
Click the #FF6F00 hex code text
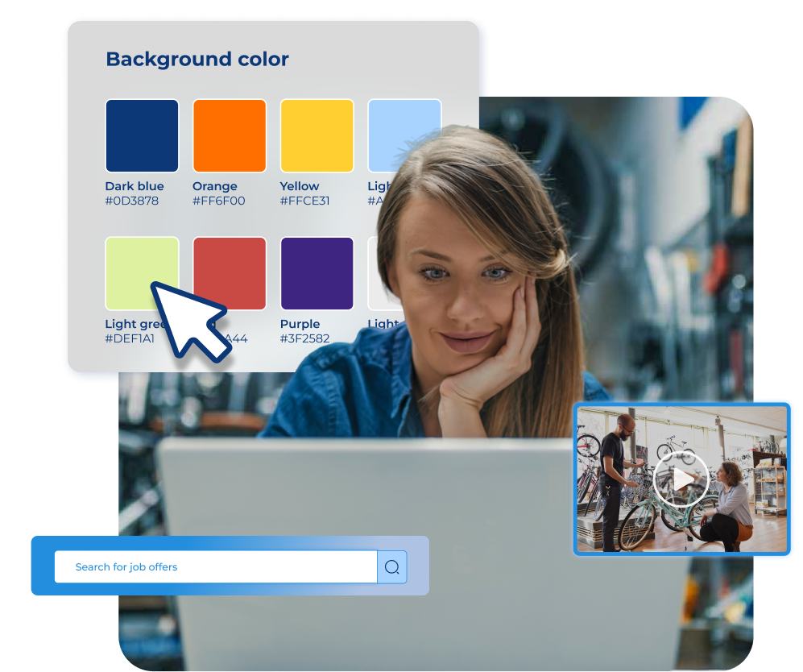[219, 201]
